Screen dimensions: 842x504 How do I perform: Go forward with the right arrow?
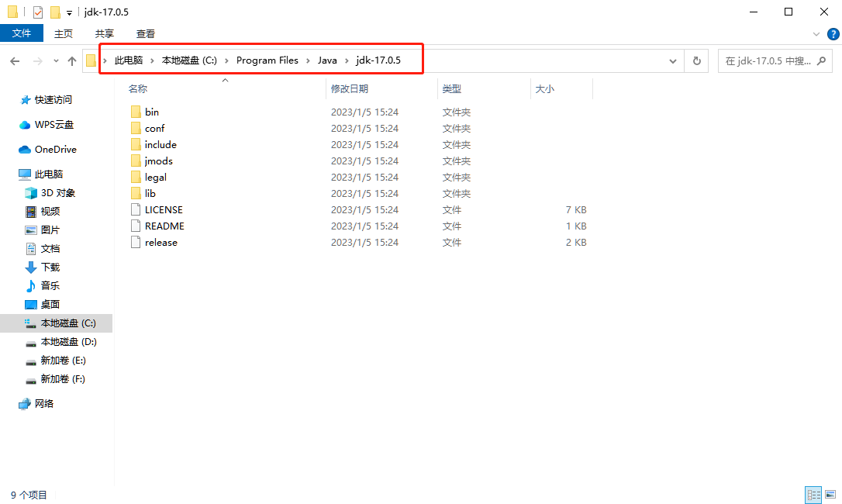pyautogui.click(x=37, y=61)
